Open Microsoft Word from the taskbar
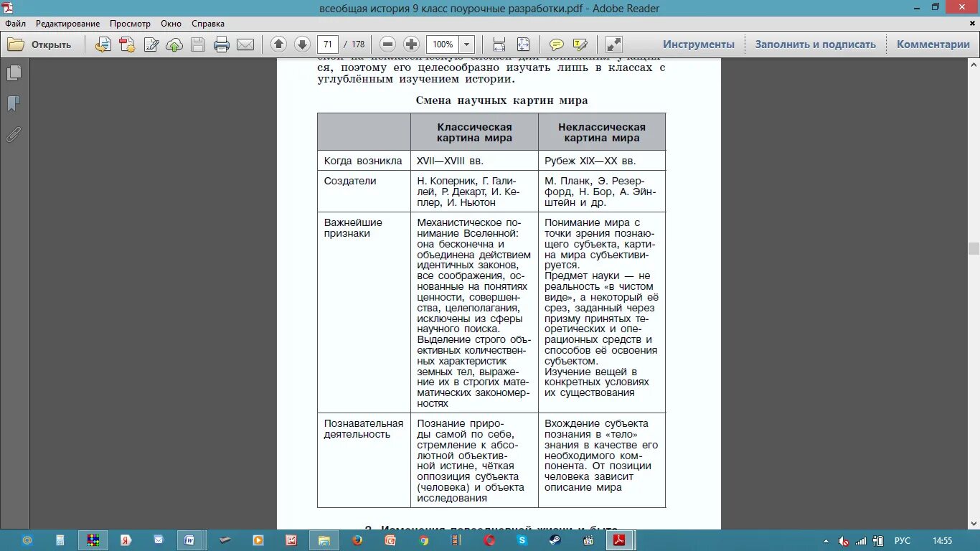The height and width of the screenshot is (551, 980). [x=190, y=540]
